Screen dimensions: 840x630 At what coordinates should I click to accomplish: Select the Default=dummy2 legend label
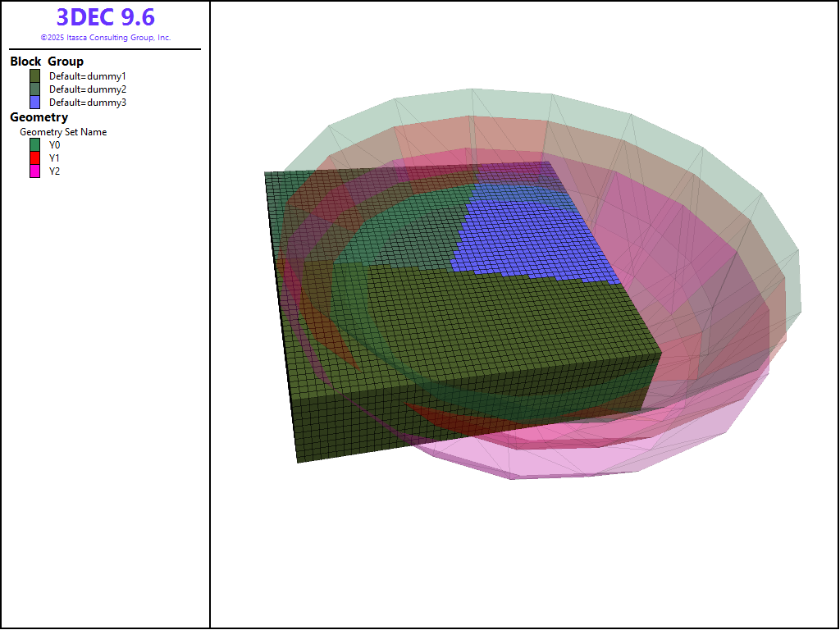[x=87, y=89]
